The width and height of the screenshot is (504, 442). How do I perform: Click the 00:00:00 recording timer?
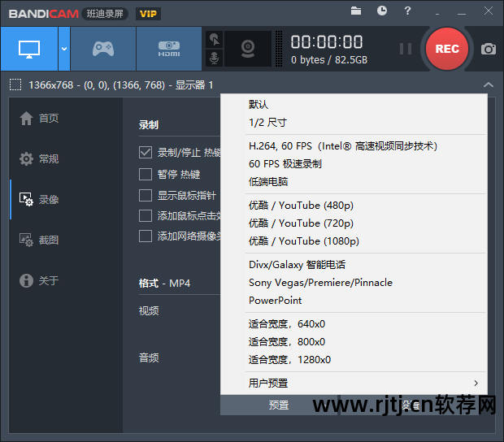click(x=327, y=42)
